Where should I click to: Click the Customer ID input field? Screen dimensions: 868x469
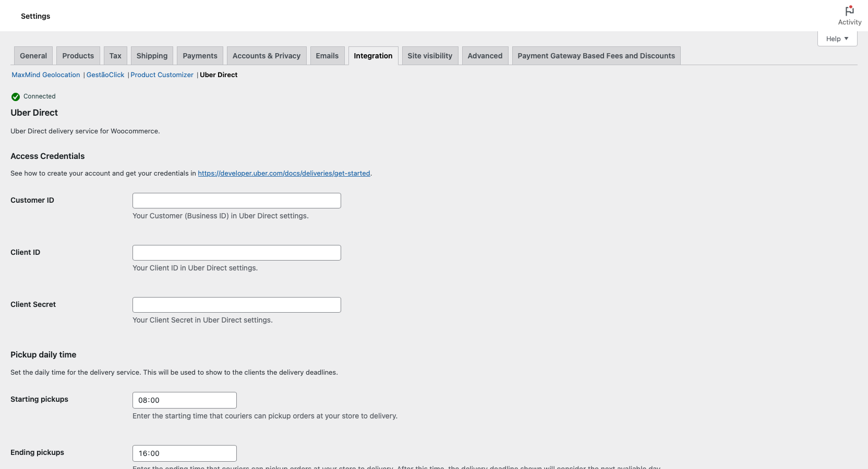(236, 201)
